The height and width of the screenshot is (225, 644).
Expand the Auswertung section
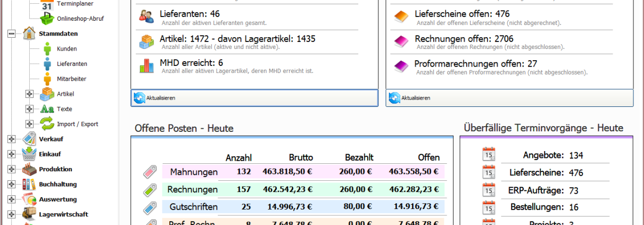point(12,199)
